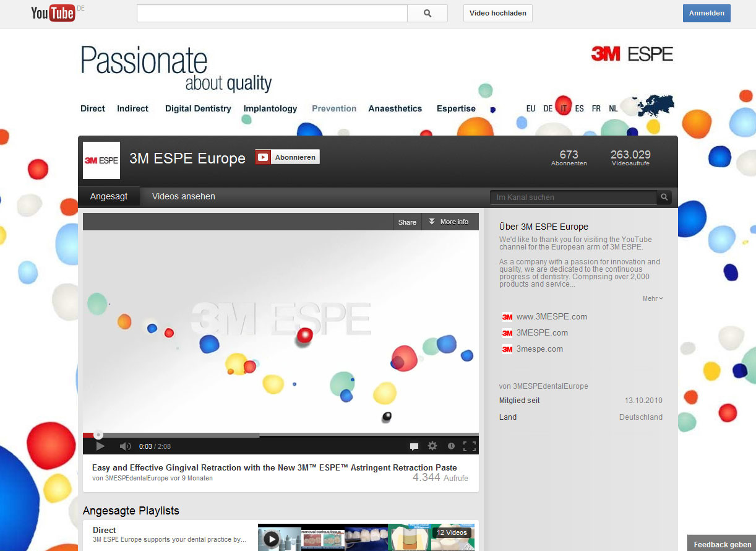Click the 12 Videos playlist badge
Screen dimensions: 756x551
coord(452,532)
